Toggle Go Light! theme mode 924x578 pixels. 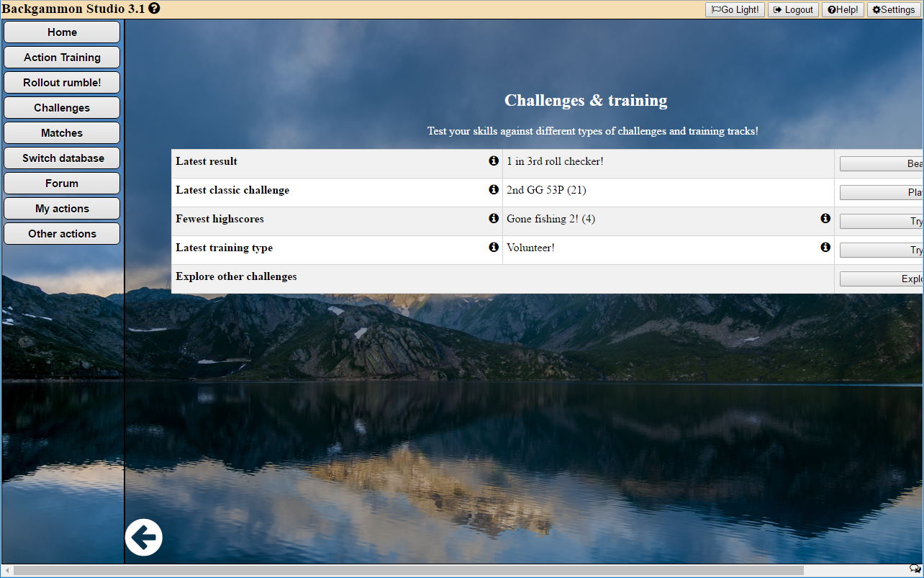tap(735, 9)
